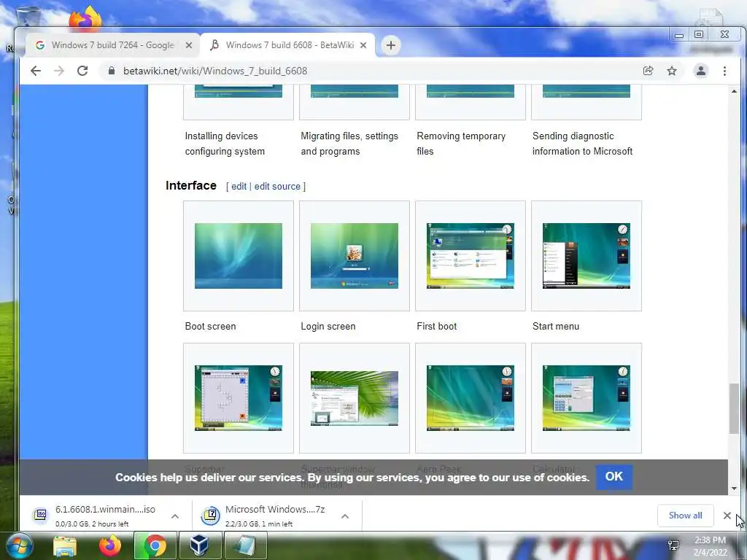Open the Boot screen thumbnail
Image resolution: width=747 pixels, height=560 pixels.
pyautogui.click(x=239, y=256)
